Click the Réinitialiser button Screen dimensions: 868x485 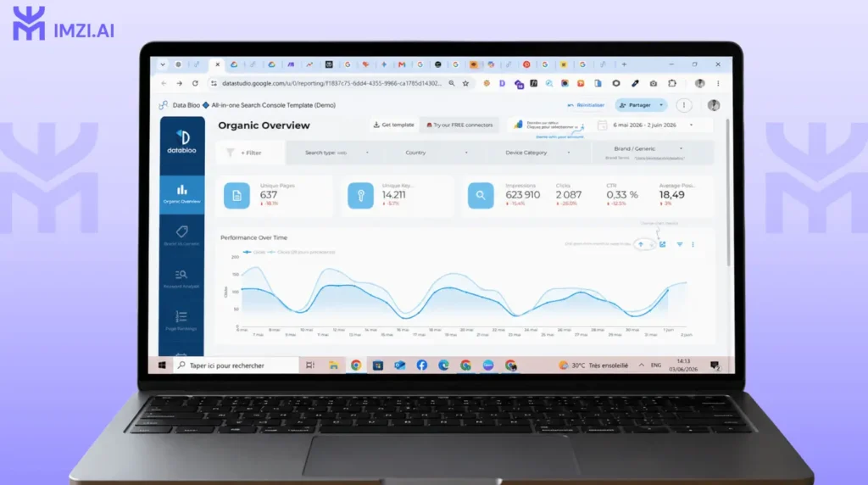(x=586, y=105)
